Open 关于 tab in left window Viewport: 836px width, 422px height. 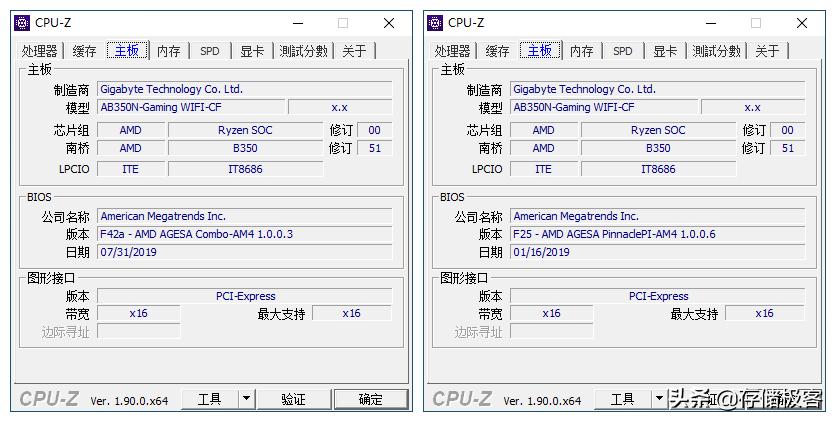(355, 51)
